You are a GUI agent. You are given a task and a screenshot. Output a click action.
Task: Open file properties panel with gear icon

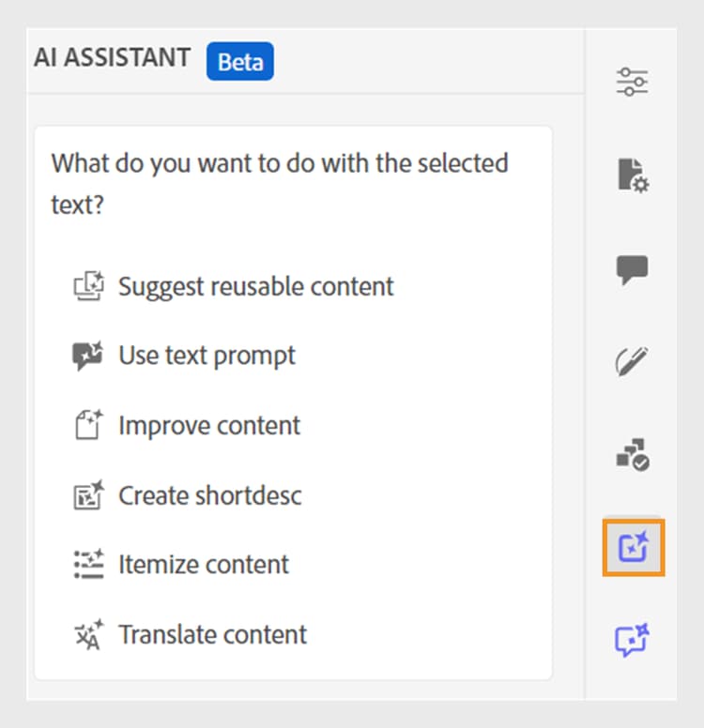[633, 175]
